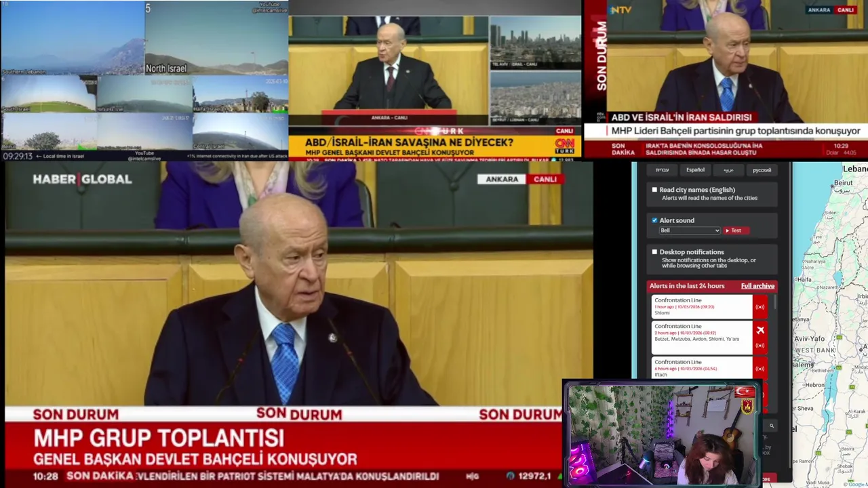Click the MHP GRUP TOPLANTISI headline banner
This screenshot has height=488, width=868.
pos(159,438)
